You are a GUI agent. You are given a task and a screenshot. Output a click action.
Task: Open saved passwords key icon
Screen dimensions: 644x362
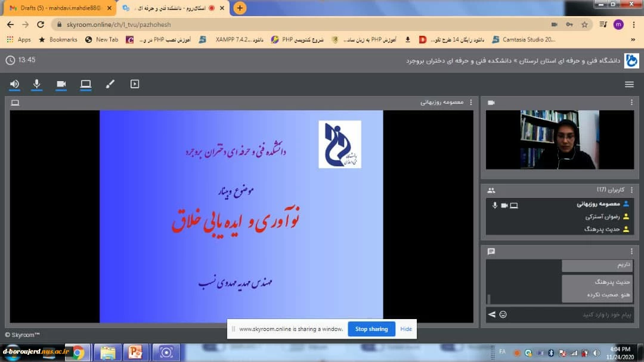click(569, 24)
